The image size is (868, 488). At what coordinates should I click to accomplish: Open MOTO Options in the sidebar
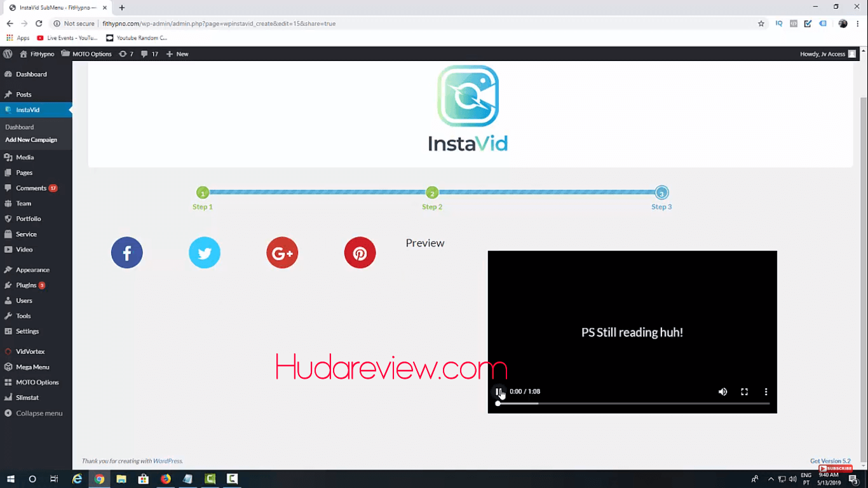(x=36, y=383)
